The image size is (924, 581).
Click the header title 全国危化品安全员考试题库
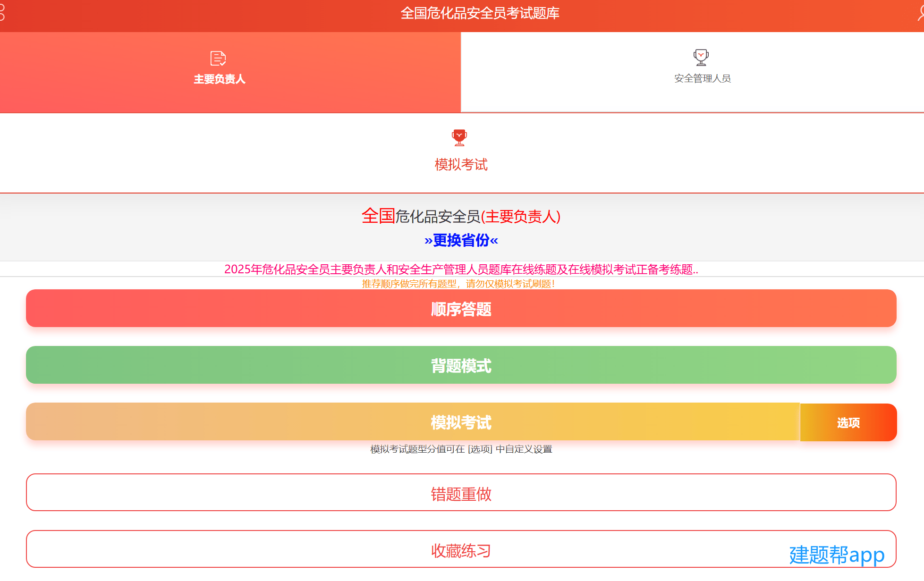[x=480, y=13]
